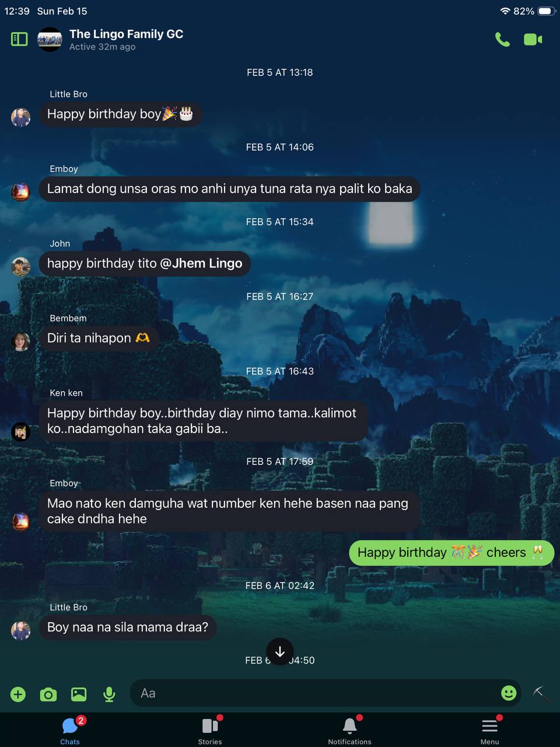Start a voice call with the phone icon
Image resolution: width=560 pixels, height=747 pixels.
click(502, 39)
